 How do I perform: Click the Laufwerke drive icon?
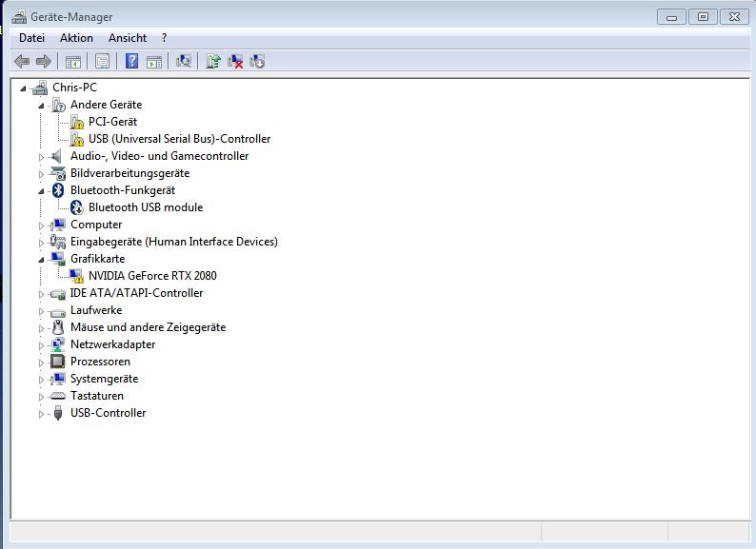58,312
